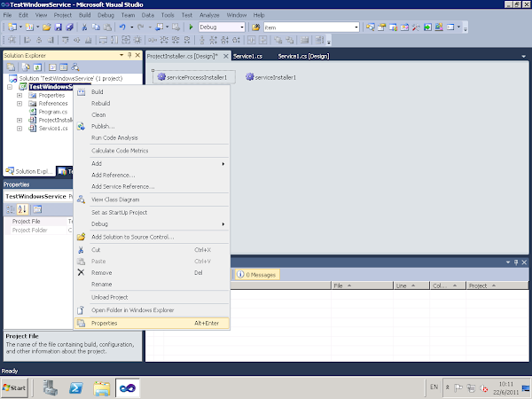
Task: Select the Project File property row
Action: point(39,221)
